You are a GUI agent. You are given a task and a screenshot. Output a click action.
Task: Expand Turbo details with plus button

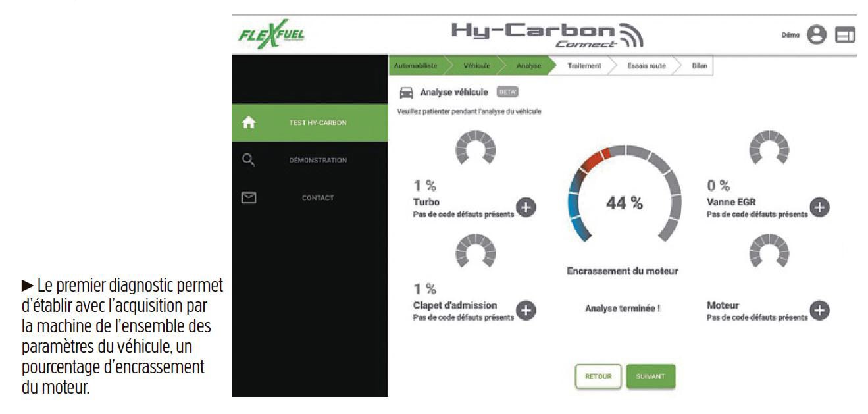click(x=525, y=207)
